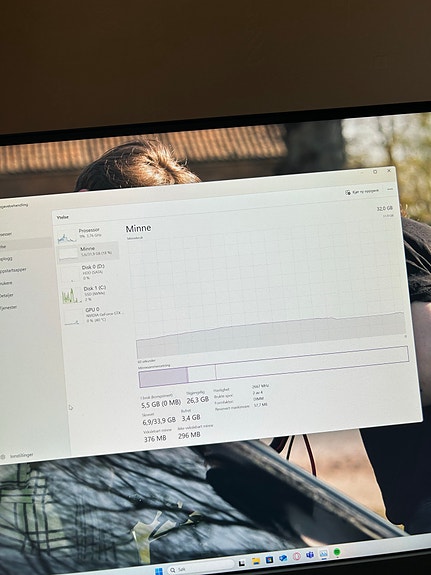Open File Explorer from the taskbar
The image size is (431, 575).
pos(256,561)
